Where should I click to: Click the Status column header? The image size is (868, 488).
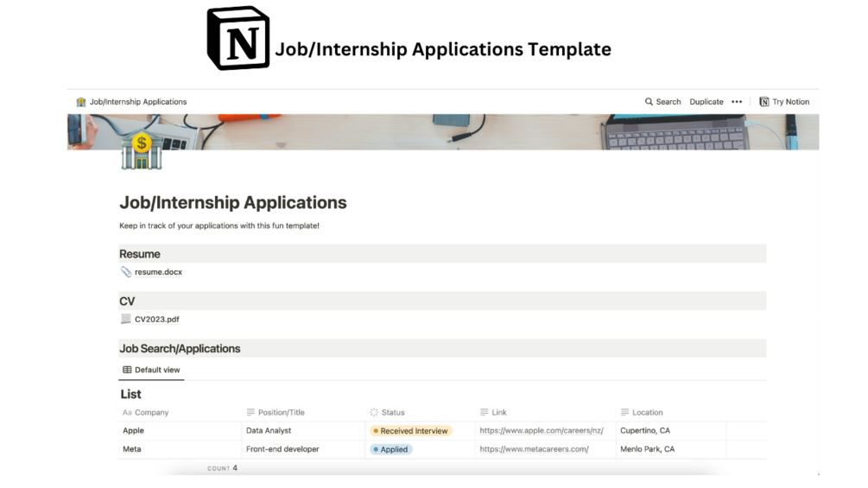coord(392,413)
